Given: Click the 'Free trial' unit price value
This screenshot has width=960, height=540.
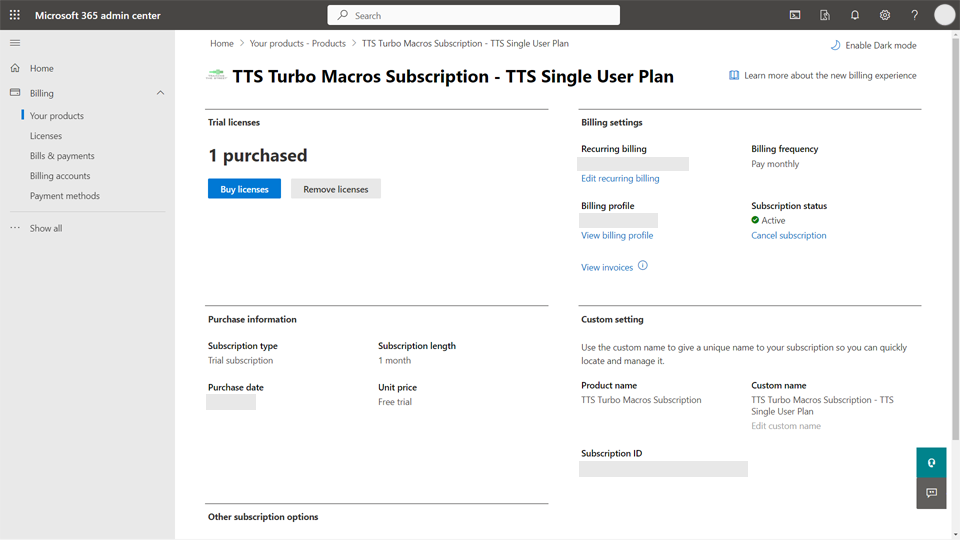Looking at the screenshot, I should [x=395, y=402].
